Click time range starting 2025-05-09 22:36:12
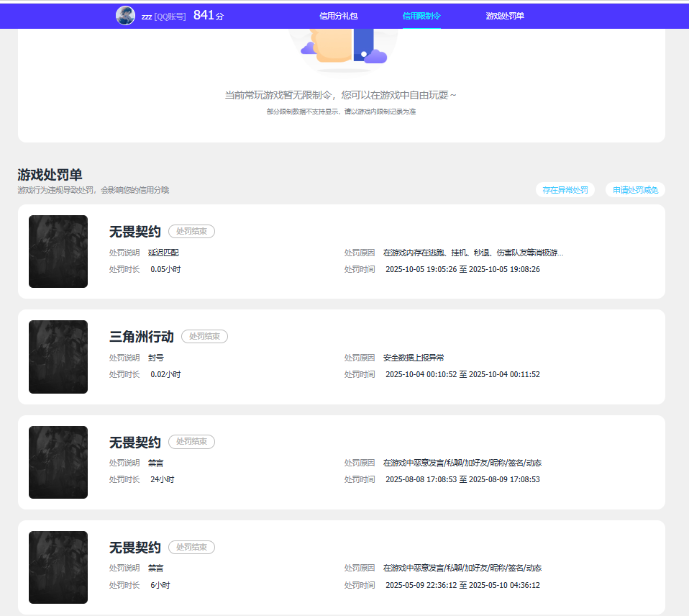 click(x=462, y=585)
